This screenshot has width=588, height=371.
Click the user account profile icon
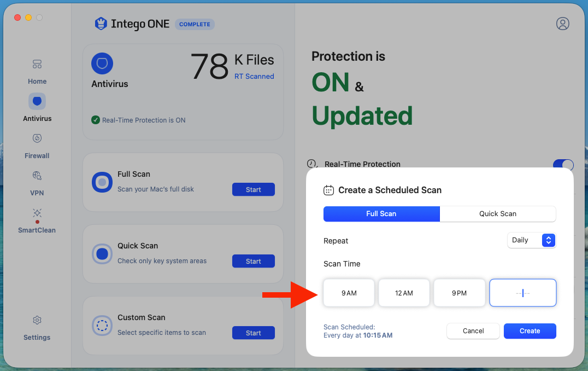[562, 24]
